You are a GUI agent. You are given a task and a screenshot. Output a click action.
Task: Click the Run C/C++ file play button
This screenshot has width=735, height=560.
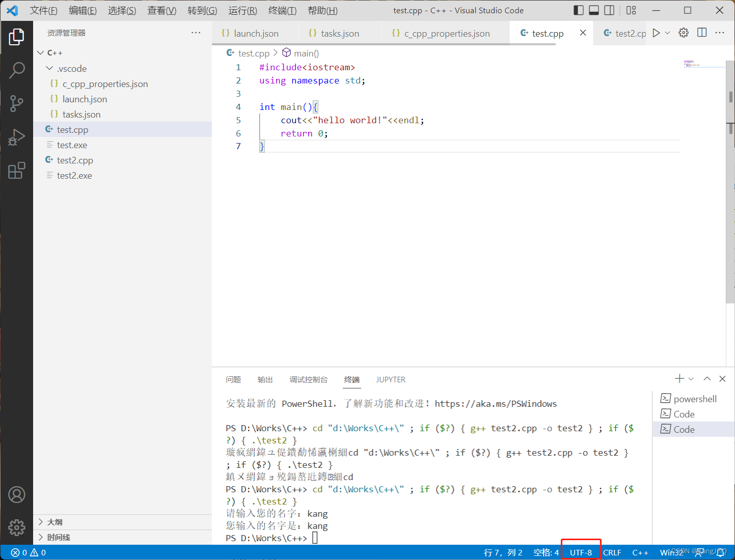click(656, 33)
